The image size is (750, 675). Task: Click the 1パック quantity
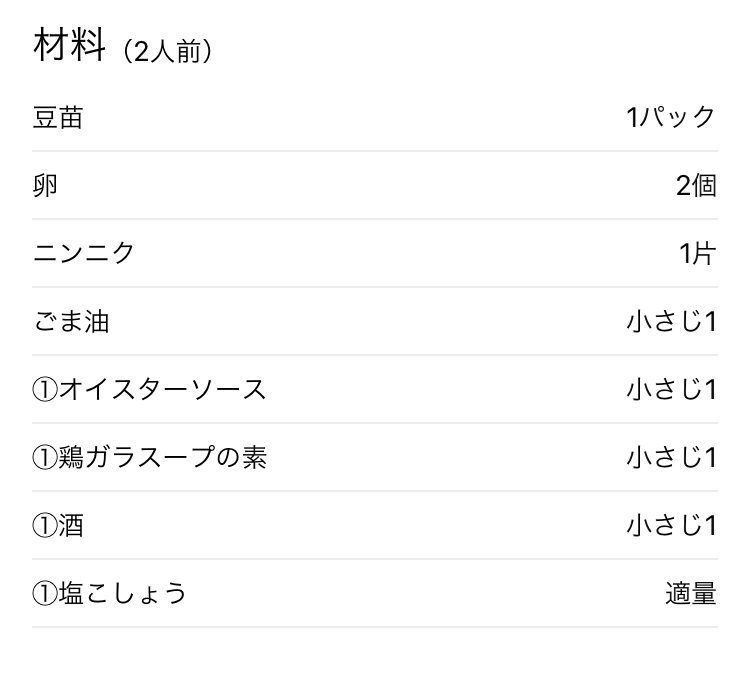(x=671, y=118)
